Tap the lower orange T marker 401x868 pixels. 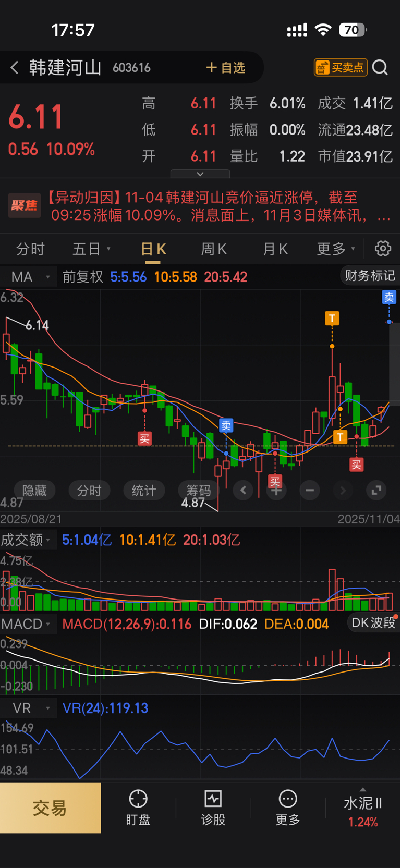(x=340, y=437)
